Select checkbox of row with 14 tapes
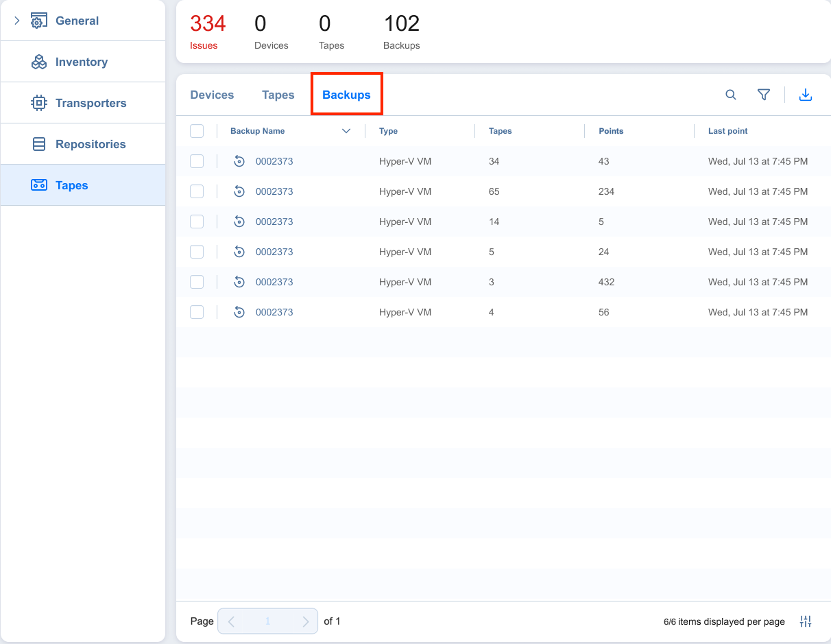Image resolution: width=831 pixels, height=644 pixels. click(197, 222)
